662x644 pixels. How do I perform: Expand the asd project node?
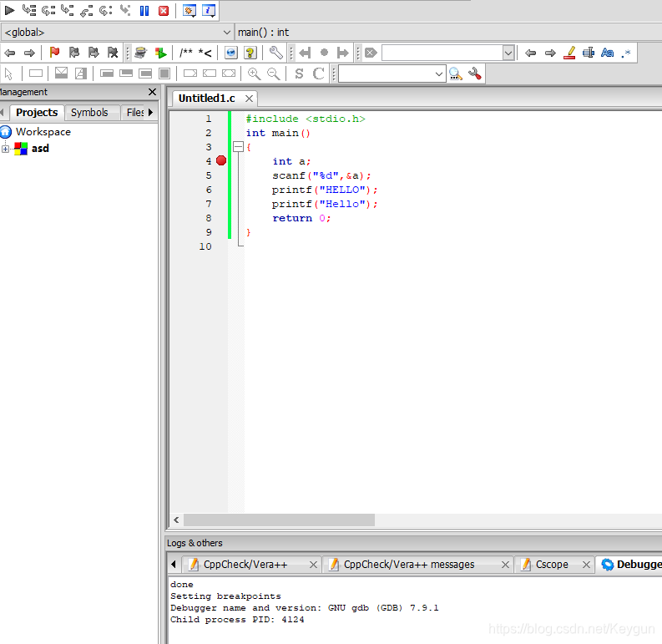6,149
